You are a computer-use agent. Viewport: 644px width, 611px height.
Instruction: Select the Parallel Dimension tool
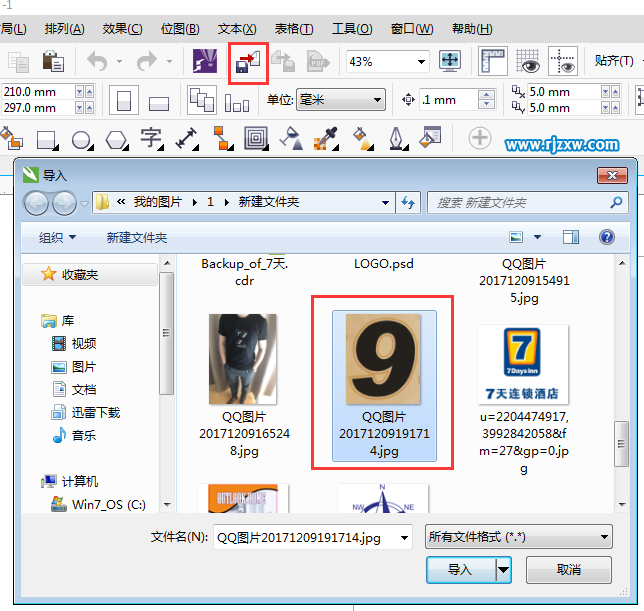tap(186, 138)
